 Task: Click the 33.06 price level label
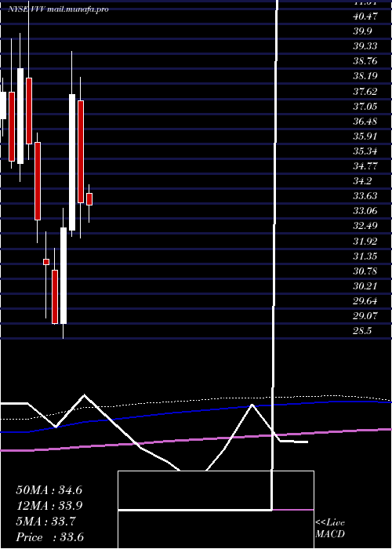(365, 211)
